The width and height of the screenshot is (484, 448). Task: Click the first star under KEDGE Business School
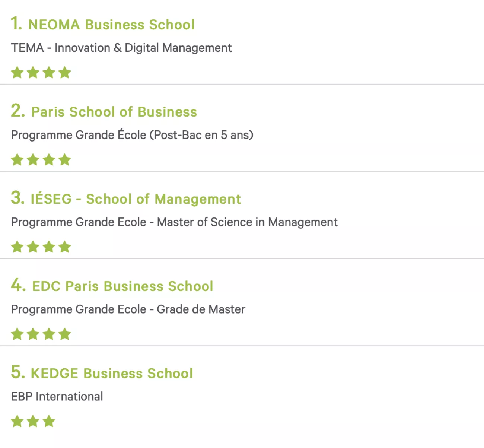17,421
